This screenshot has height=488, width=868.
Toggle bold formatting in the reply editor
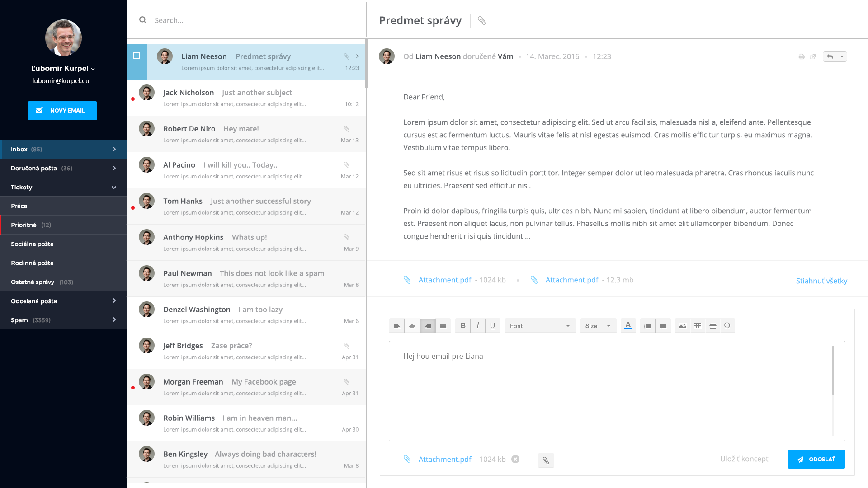point(462,325)
